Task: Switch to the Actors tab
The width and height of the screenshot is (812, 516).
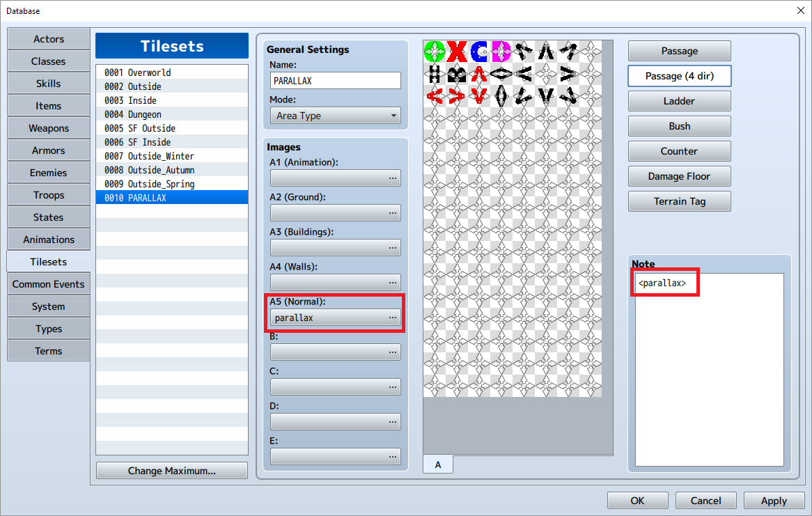Action: point(49,39)
